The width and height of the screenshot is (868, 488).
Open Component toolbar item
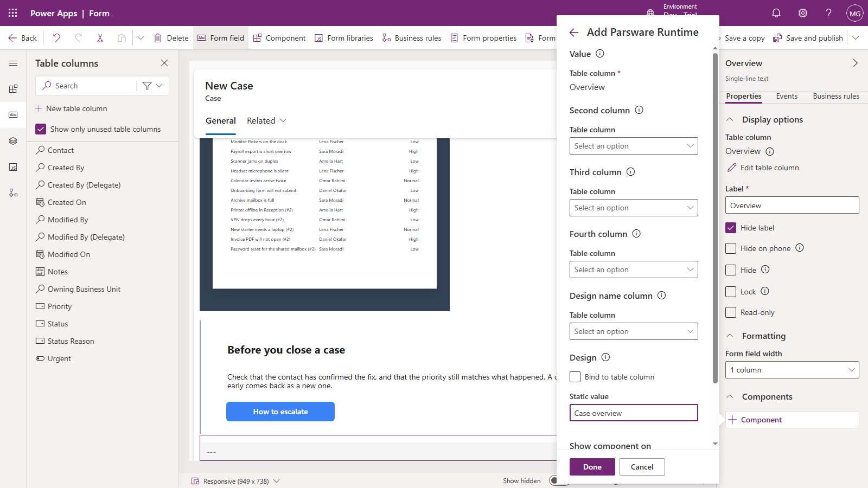(279, 38)
